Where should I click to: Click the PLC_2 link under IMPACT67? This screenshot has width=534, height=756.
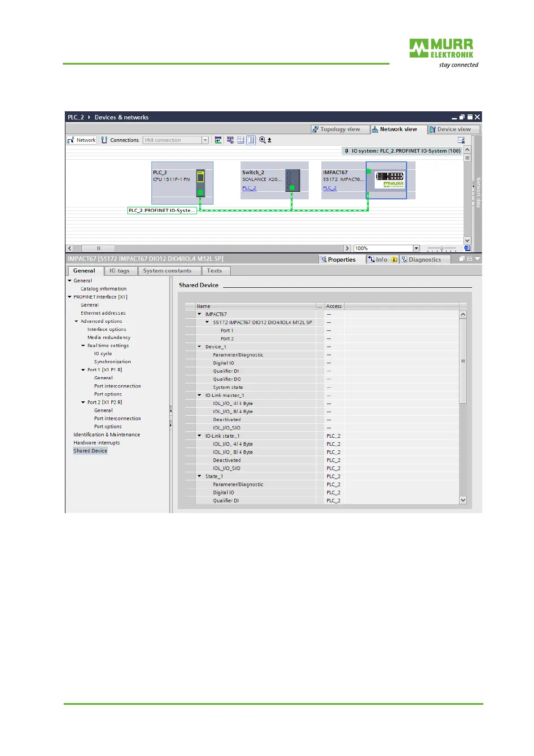tap(329, 188)
